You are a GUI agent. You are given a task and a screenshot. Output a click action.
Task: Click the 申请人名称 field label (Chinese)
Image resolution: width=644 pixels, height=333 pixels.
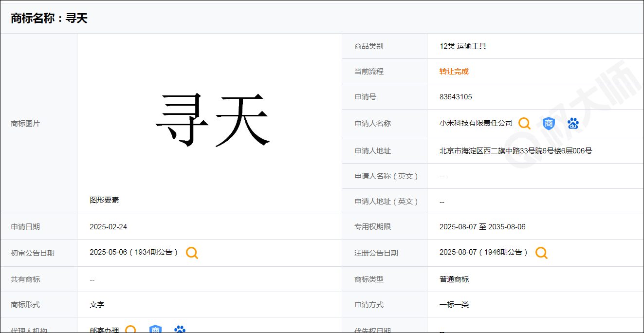point(372,124)
